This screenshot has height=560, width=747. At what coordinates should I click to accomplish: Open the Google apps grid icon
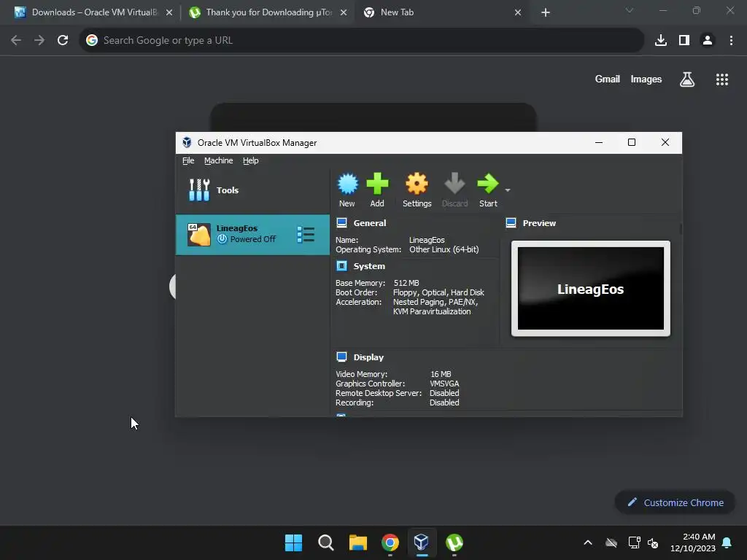pyautogui.click(x=722, y=79)
